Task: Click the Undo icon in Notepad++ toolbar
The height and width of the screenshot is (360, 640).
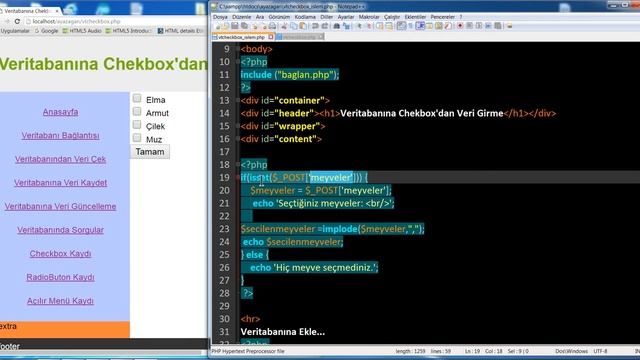Action: tap(315, 26)
